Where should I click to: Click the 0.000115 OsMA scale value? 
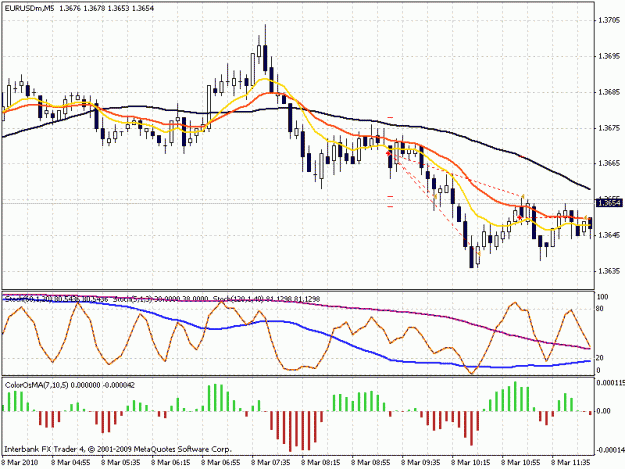coord(610,383)
